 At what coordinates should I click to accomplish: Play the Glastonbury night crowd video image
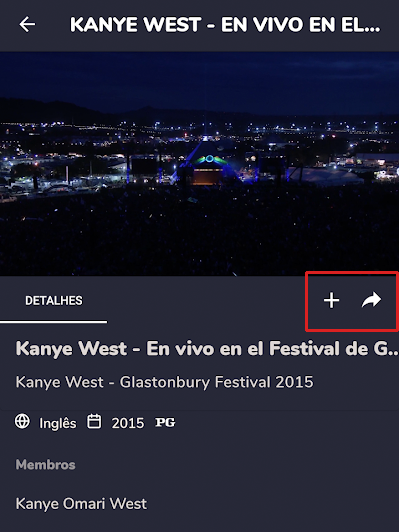pos(200,164)
